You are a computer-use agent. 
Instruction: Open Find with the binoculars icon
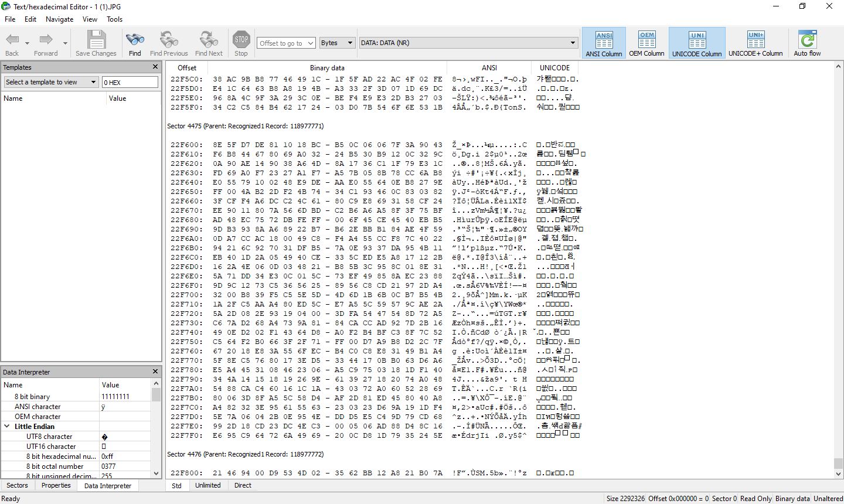(135, 40)
